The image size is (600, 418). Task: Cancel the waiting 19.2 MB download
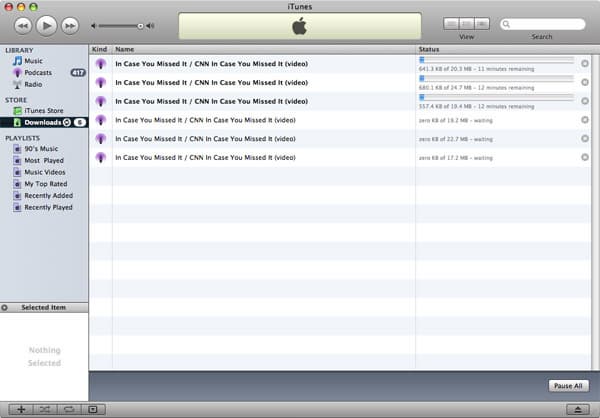tap(585, 120)
